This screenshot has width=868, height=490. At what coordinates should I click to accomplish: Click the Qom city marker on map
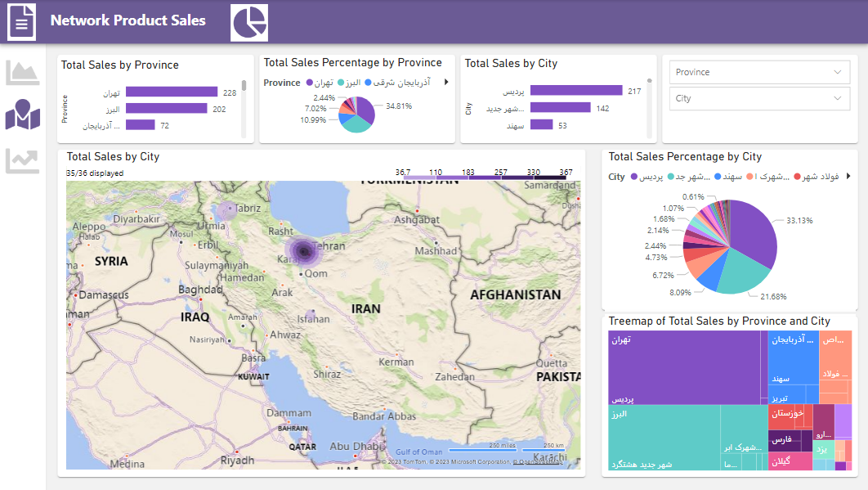301,274
